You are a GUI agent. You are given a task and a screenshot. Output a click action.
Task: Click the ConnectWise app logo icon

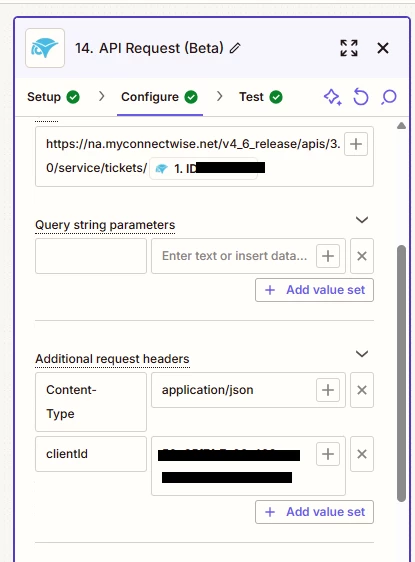[45, 48]
